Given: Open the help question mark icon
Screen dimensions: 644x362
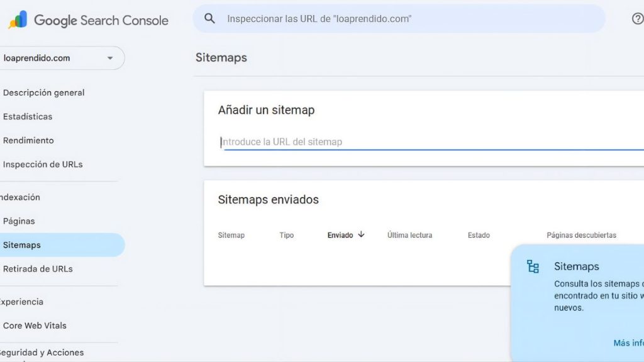Looking at the screenshot, I should point(638,18).
